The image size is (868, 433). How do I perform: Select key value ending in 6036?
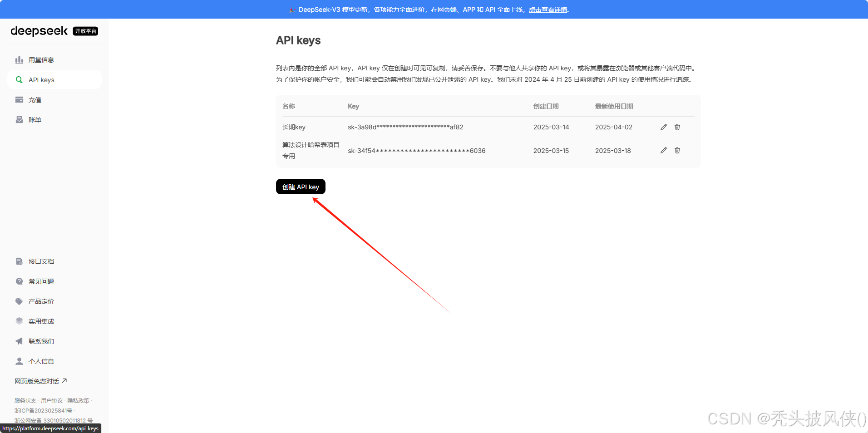click(x=417, y=151)
